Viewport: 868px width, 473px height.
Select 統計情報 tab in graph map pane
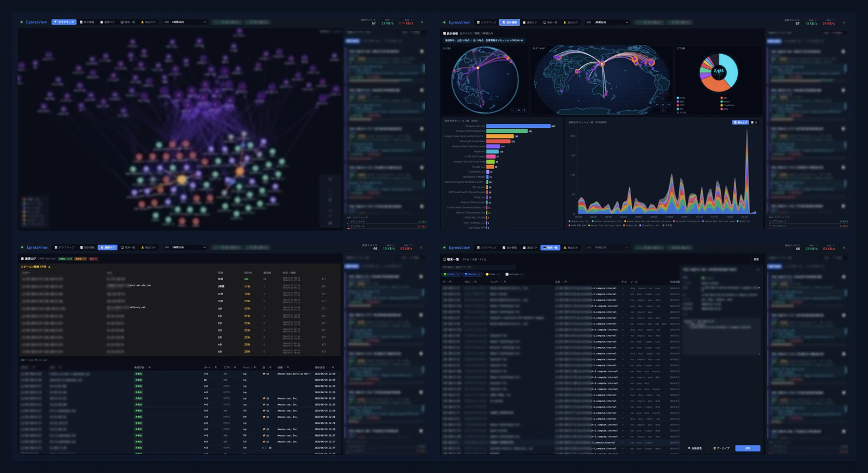(87, 22)
